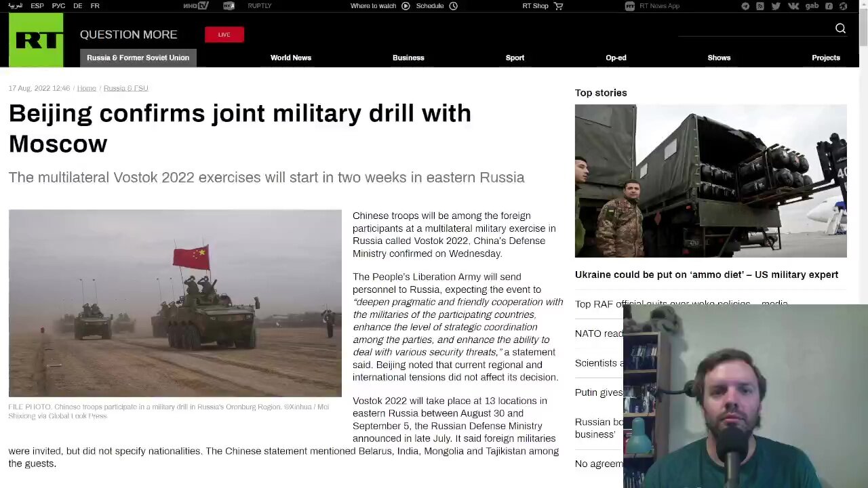Open the RUPTLY link
The width and height of the screenshot is (868, 488).
(x=260, y=5)
